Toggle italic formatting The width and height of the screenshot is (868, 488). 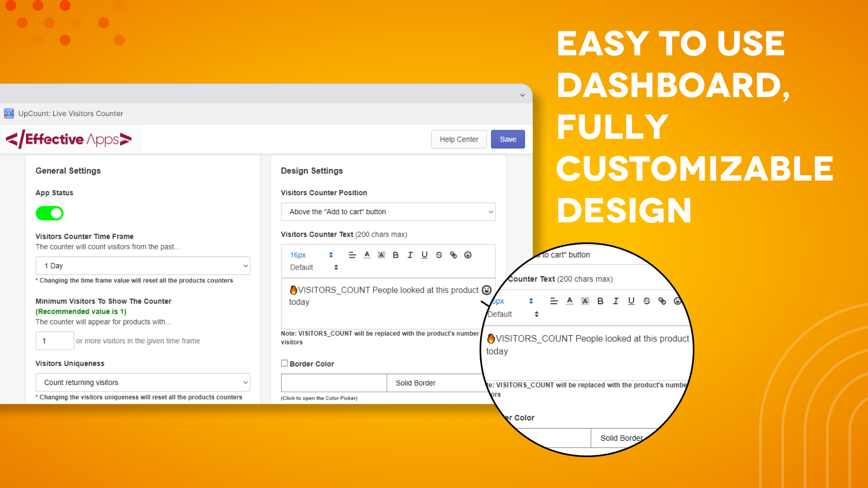click(410, 255)
